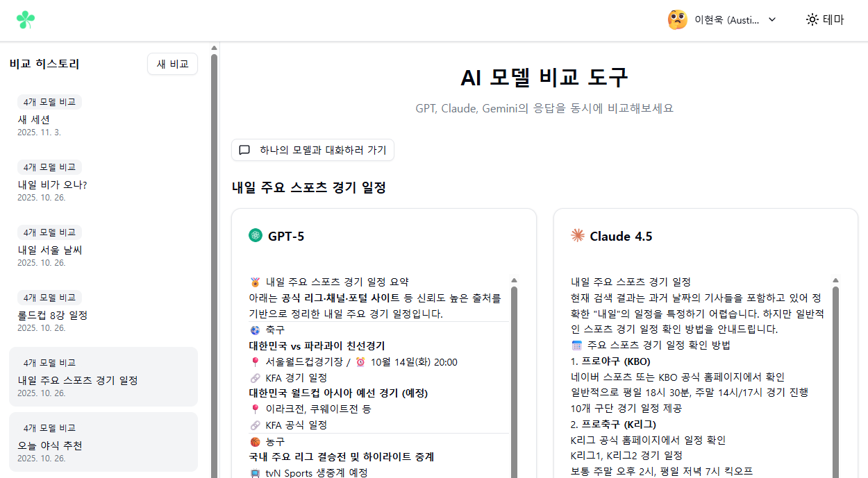Click the sun icon beside 테마

pos(812,20)
